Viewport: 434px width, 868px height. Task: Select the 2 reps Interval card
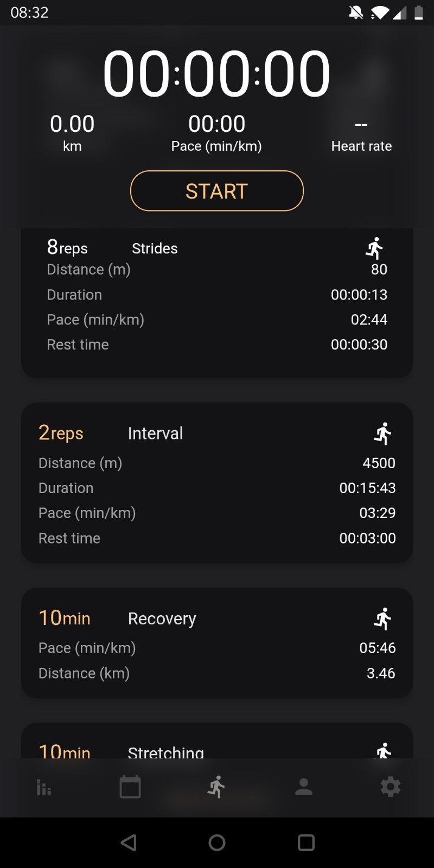[217, 483]
